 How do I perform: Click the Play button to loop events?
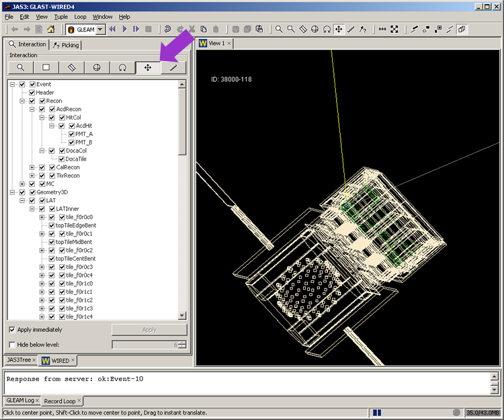(125, 30)
